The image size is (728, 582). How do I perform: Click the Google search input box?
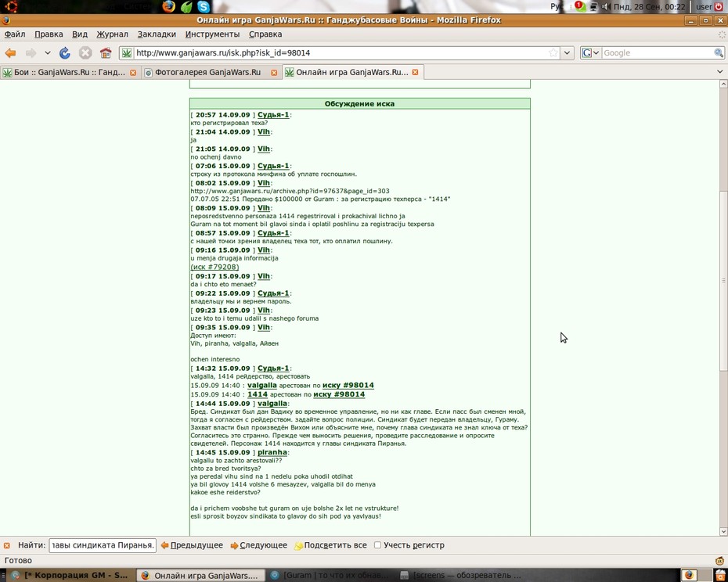pos(657,53)
